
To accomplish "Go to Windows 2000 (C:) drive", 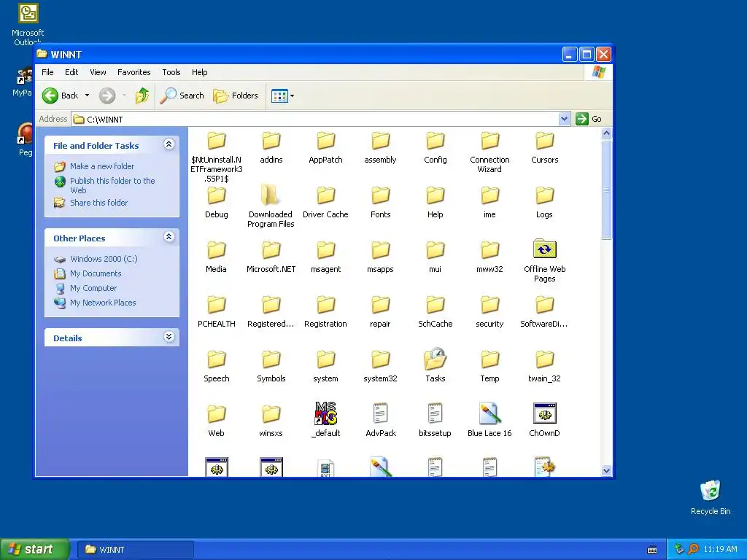I will point(104,259).
